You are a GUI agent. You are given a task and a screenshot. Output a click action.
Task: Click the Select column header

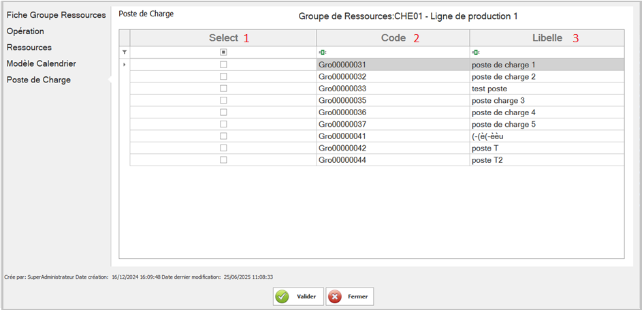223,38
